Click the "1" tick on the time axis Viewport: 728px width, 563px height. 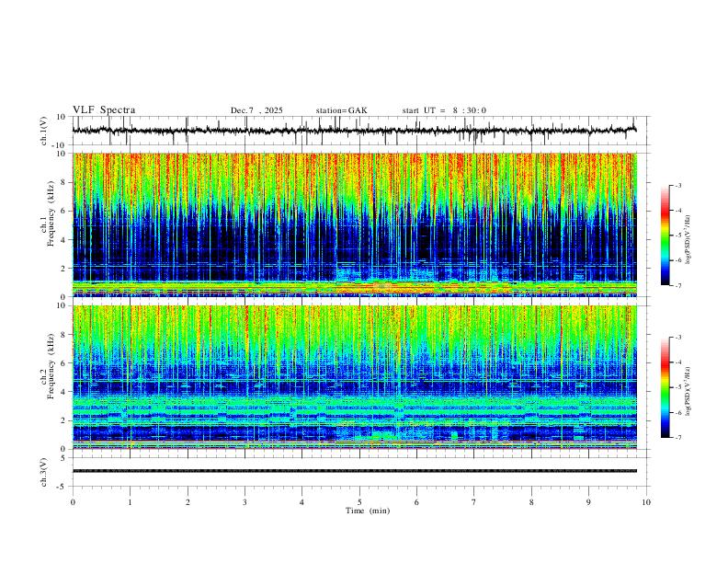pyautogui.click(x=130, y=502)
